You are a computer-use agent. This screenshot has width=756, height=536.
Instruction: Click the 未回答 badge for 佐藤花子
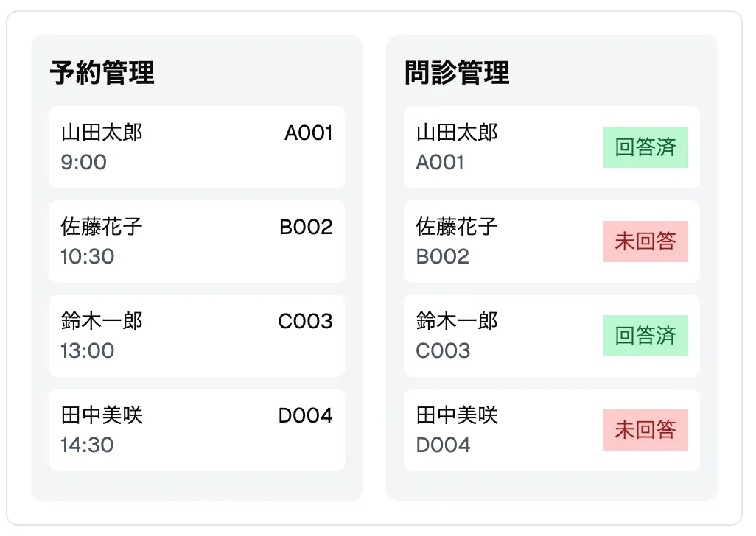(645, 241)
